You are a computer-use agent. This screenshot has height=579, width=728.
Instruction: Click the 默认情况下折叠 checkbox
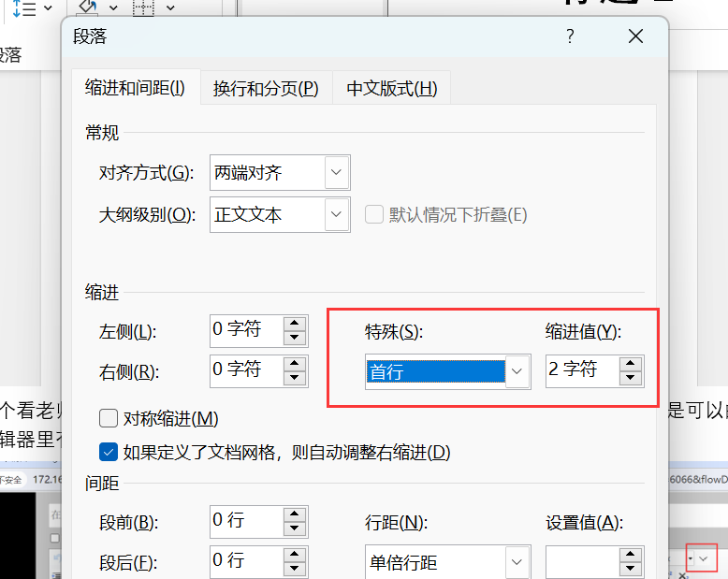click(374, 214)
